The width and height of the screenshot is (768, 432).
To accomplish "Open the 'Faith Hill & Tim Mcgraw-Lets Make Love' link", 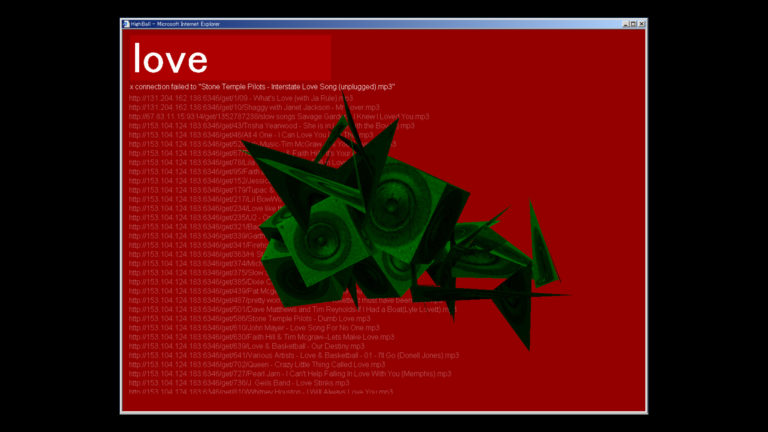I will point(262,337).
